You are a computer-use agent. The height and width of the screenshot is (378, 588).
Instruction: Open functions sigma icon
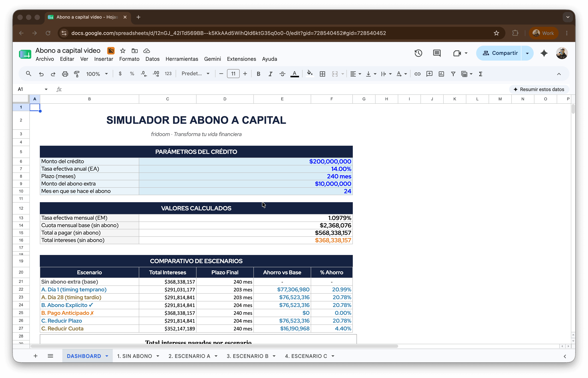(481, 74)
